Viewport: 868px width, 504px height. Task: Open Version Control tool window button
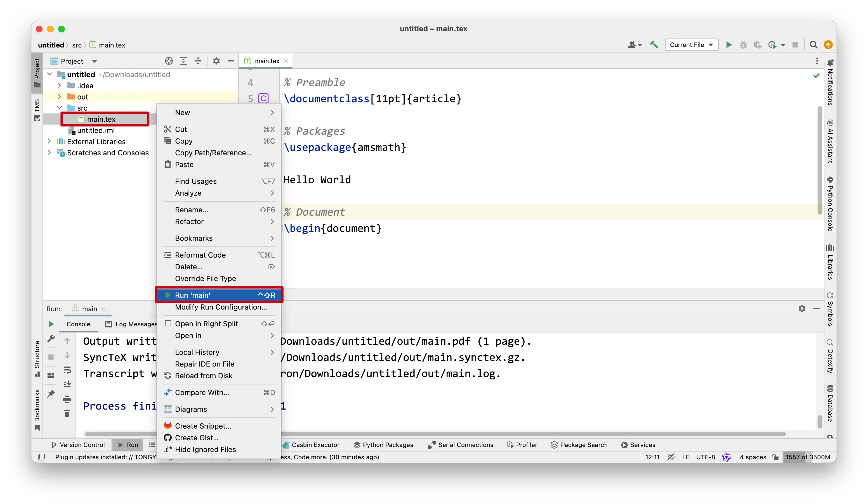[x=78, y=444]
